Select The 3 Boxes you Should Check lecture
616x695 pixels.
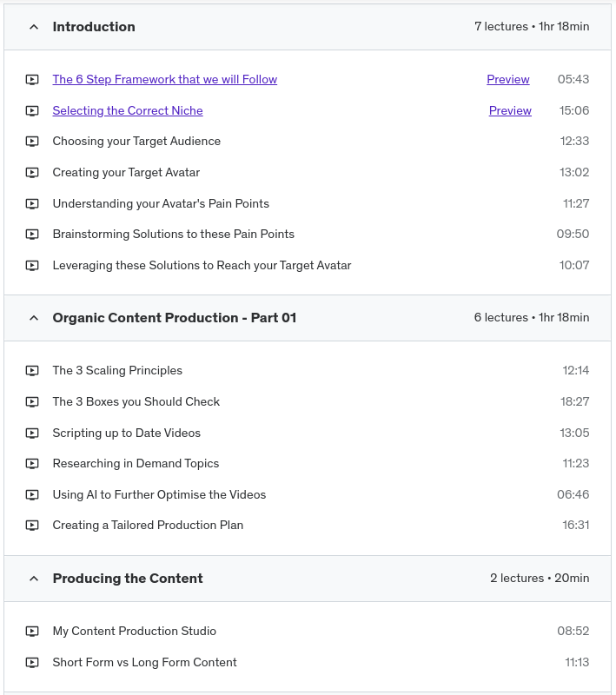pos(136,401)
